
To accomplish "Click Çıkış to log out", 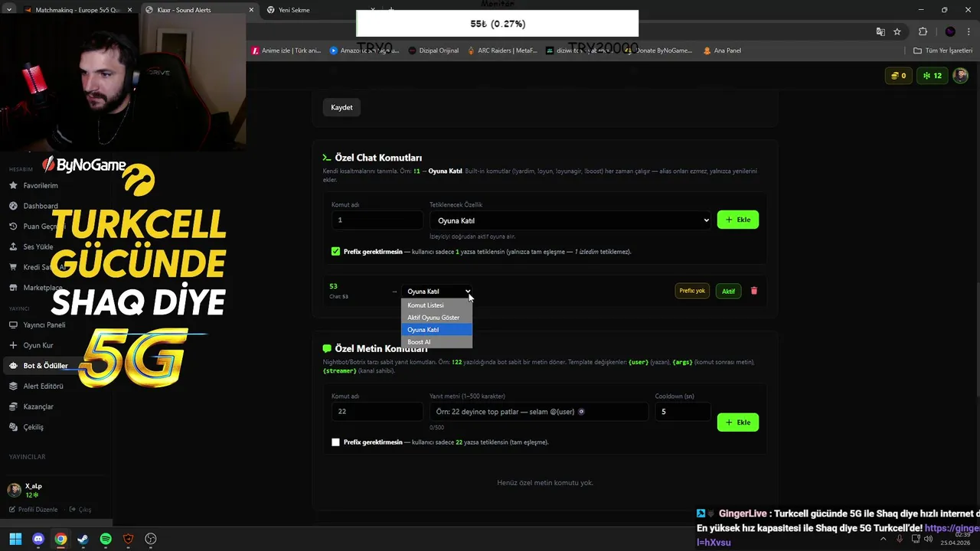I will coord(80,510).
